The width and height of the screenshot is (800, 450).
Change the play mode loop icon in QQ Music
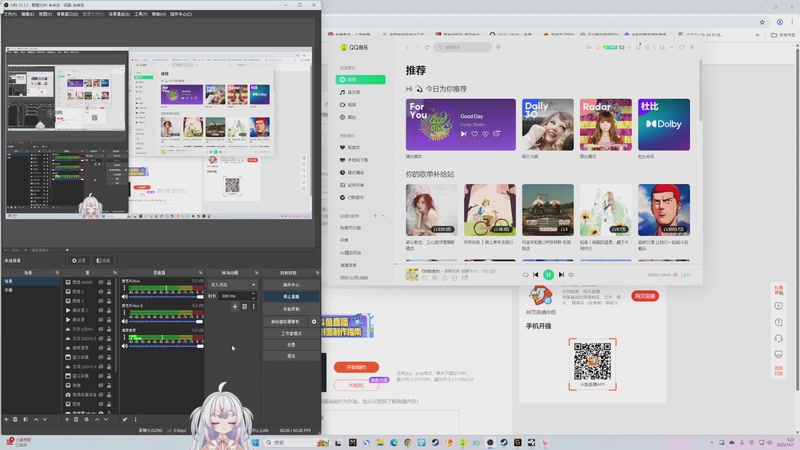(x=526, y=274)
